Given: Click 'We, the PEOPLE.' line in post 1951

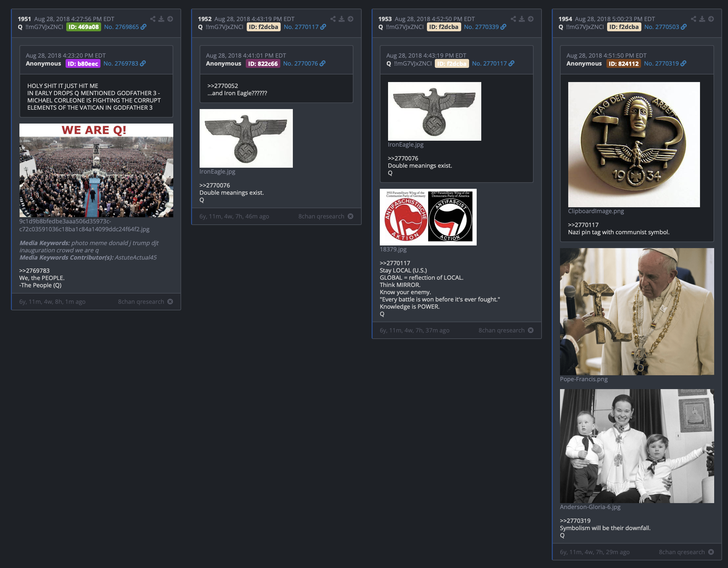Looking at the screenshot, I should 42,278.
